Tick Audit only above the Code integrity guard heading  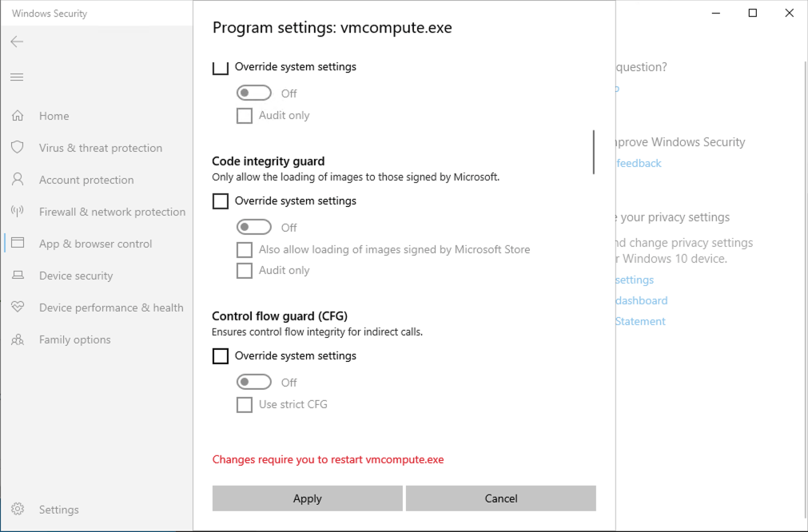[x=245, y=115]
